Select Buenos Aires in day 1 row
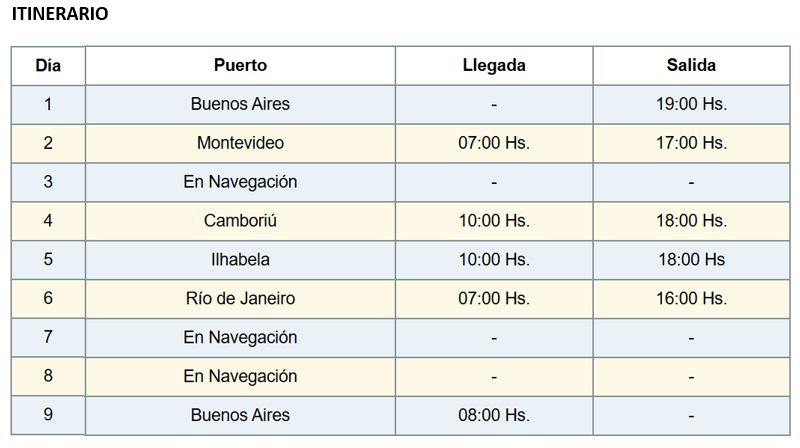The image size is (800, 448). click(240, 104)
